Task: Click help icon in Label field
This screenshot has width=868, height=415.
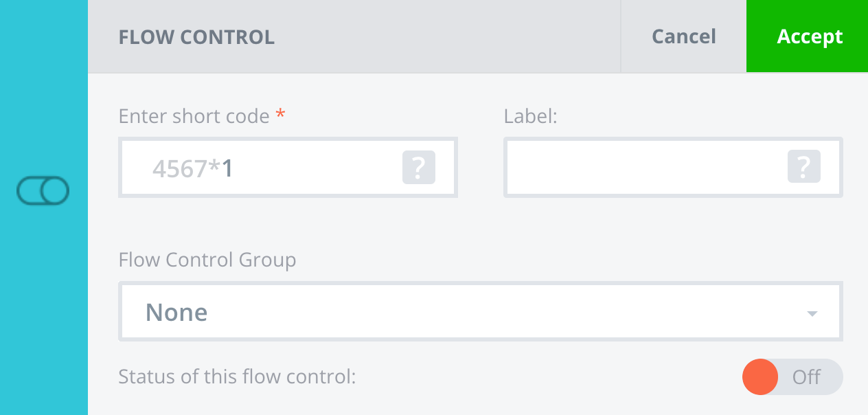Action: point(803,168)
